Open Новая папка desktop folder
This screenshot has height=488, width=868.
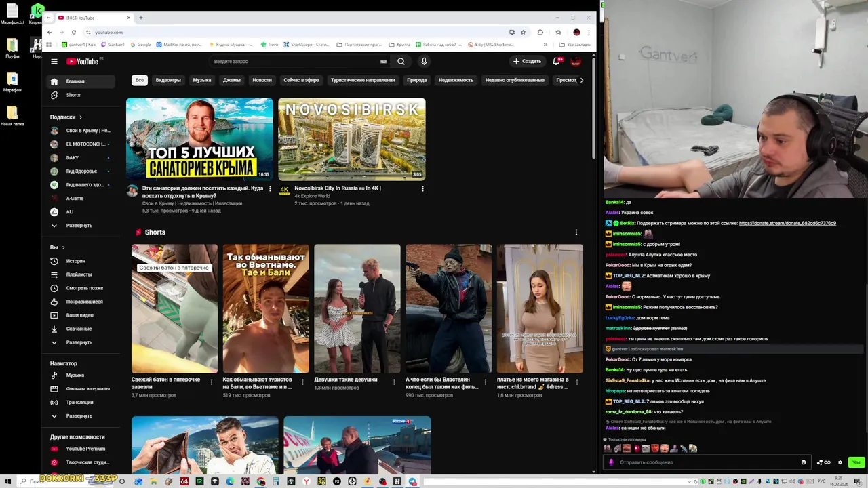coord(12,116)
